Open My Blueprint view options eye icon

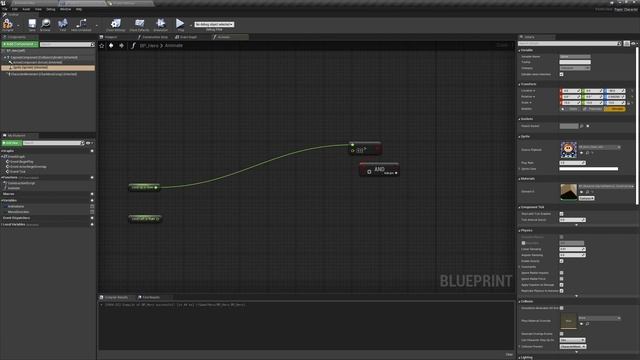pos(89,143)
